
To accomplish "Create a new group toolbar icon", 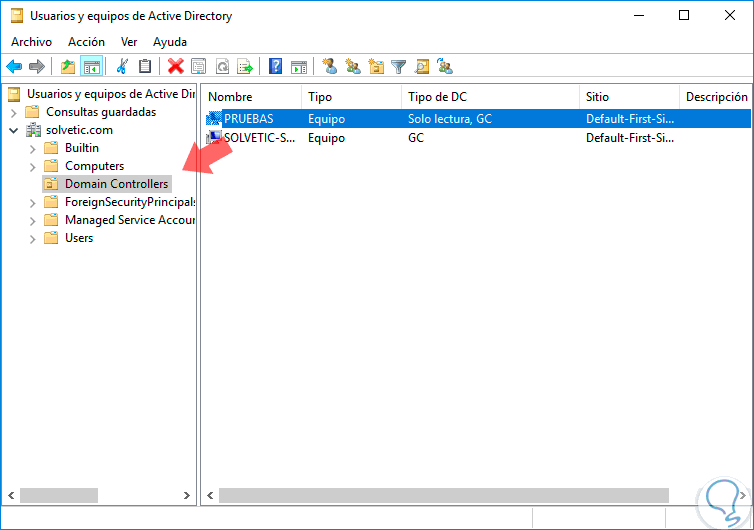I will click(353, 66).
